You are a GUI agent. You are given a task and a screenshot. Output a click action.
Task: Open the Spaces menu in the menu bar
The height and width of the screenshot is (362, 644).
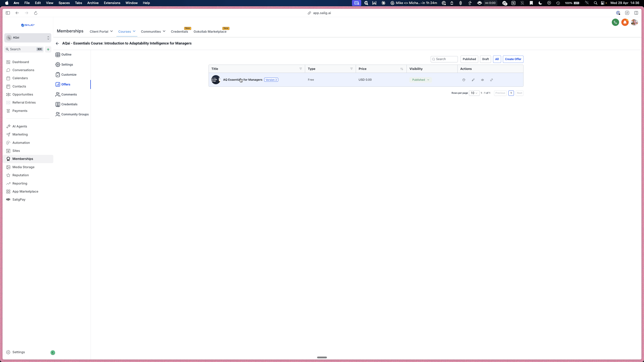(x=64, y=3)
